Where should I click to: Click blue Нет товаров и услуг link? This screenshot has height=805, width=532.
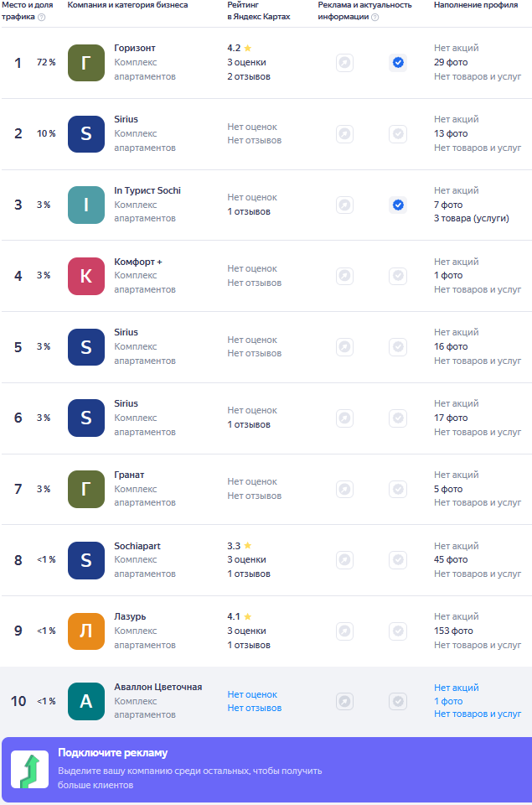(x=477, y=714)
